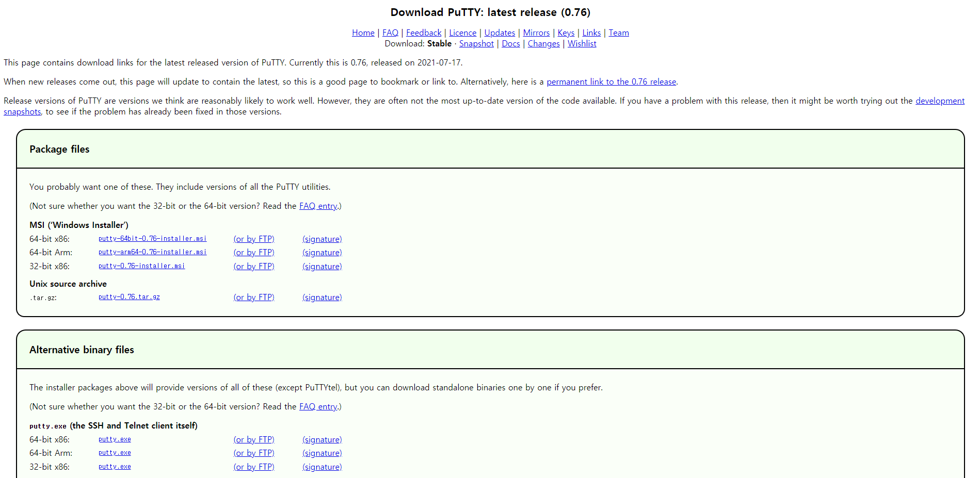The height and width of the screenshot is (478, 980).
Task: Go to the Feedback page
Action: point(424,33)
